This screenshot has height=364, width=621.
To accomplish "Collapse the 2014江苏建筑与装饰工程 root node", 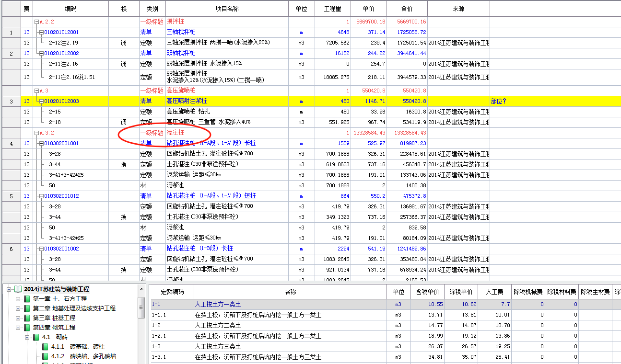I will pyautogui.click(x=9, y=289).
